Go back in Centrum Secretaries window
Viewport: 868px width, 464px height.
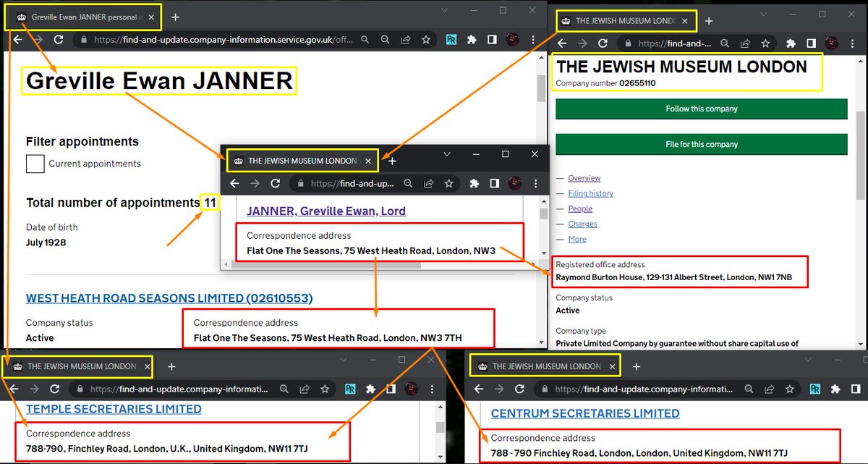click(480, 389)
